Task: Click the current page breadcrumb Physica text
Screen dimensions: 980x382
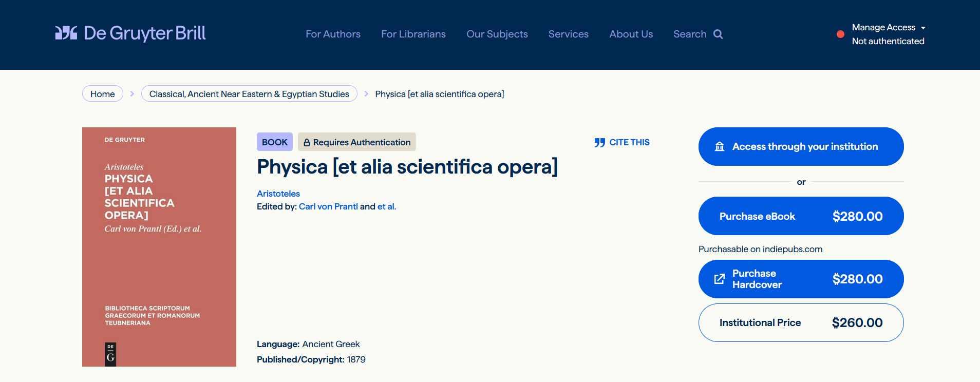Action: tap(440, 94)
